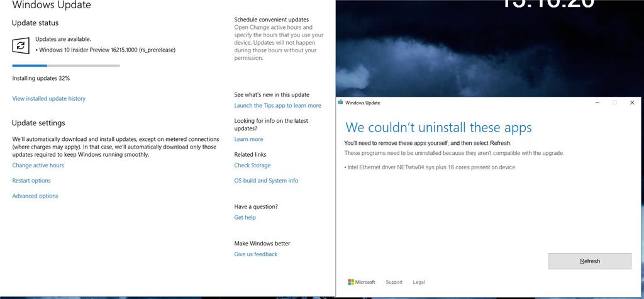
Task: Open Change active hours link
Action: (38, 166)
